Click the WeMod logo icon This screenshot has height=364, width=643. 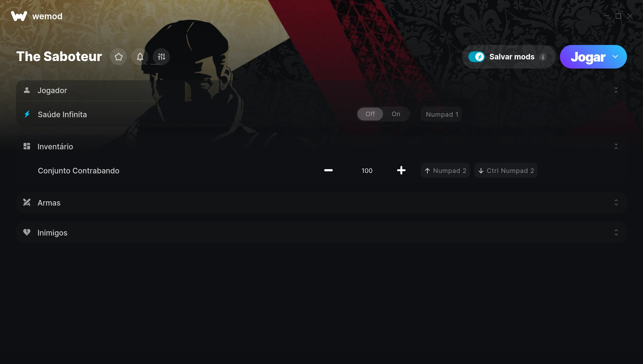click(x=19, y=16)
